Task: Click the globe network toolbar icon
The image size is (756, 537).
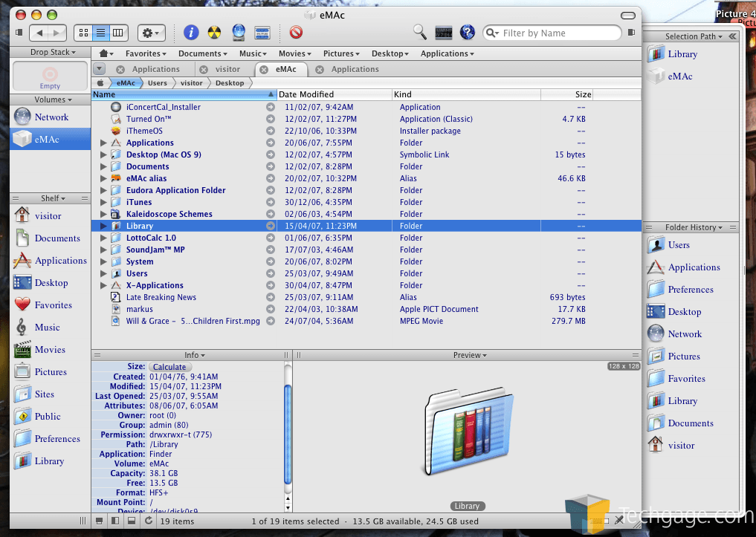Action: [x=239, y=32]
